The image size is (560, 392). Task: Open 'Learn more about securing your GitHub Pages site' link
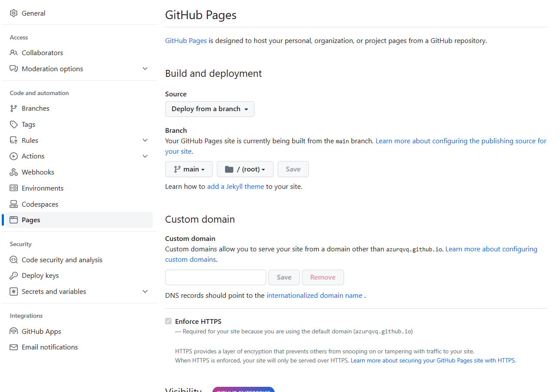coord(433,361)
